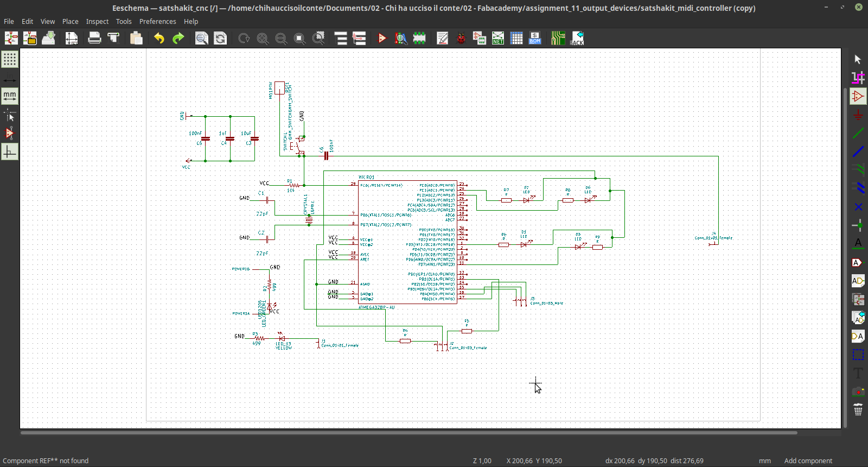Open the symbol library browser
This screenshot has height=467, width=868.
(x=401, y=38)
